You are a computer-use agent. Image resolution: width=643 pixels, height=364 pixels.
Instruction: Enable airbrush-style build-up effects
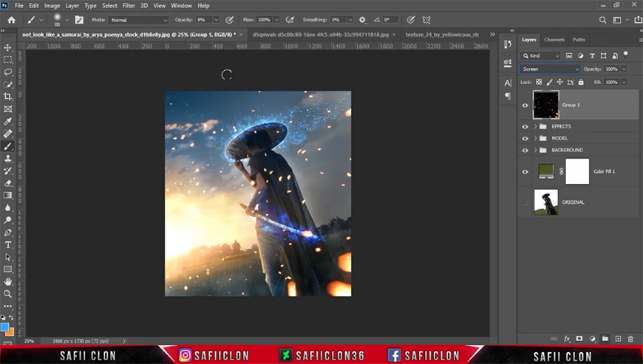tap(290, 20)
